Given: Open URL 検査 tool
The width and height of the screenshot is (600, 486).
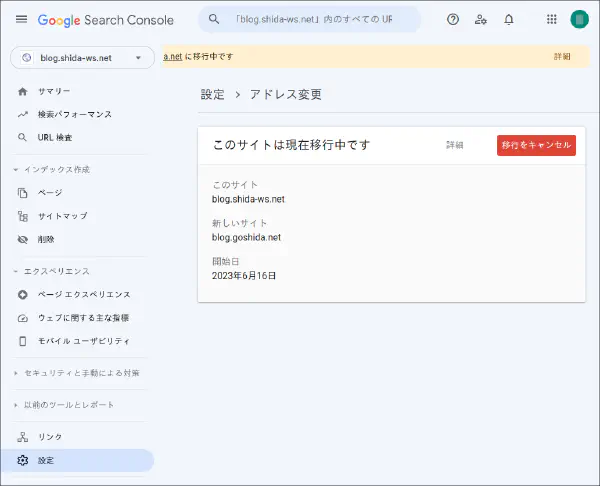Looking at the screenshot, I should (55, 137).
